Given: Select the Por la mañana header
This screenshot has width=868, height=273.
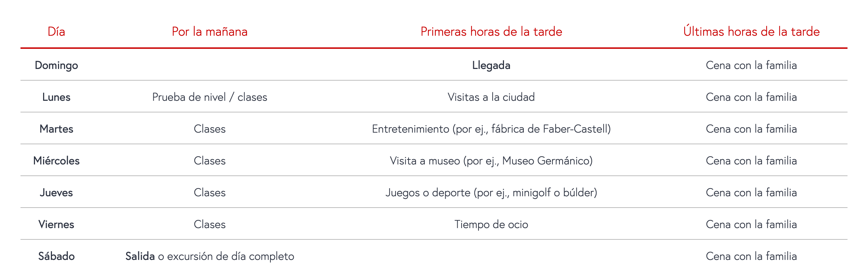Looking at the screenshot, I should tap(210, 32).
